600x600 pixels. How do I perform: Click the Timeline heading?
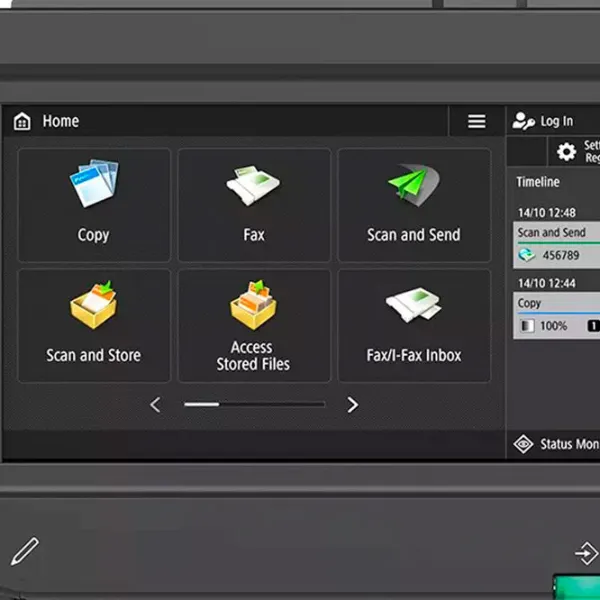pos(538,182)
